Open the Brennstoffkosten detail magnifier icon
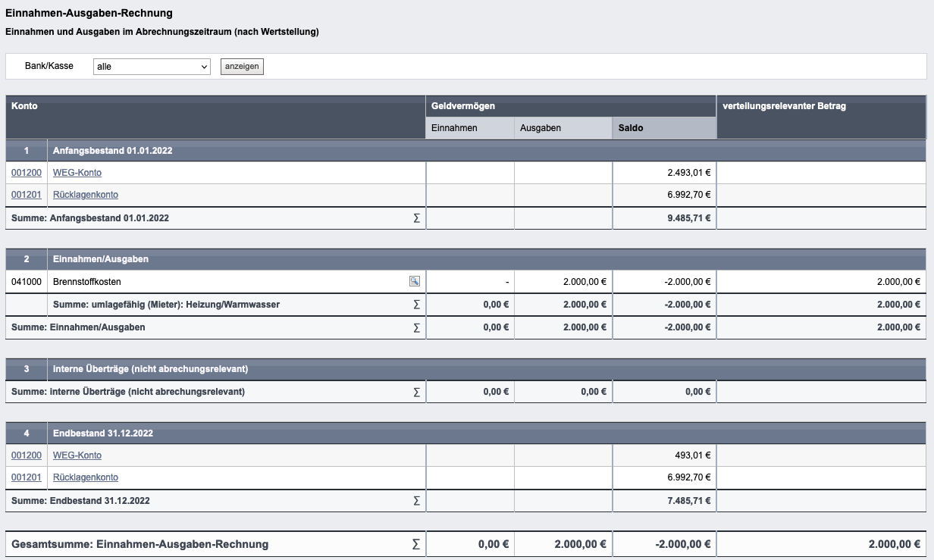Viewport: 934px width, 560px height. point(415,281)
